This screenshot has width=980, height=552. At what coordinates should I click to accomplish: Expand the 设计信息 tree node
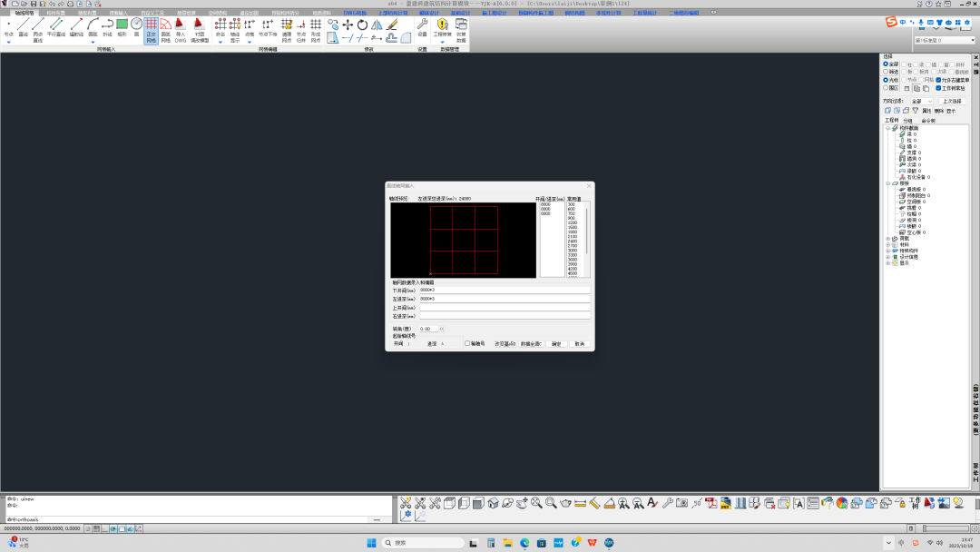[x=887, y=257]
